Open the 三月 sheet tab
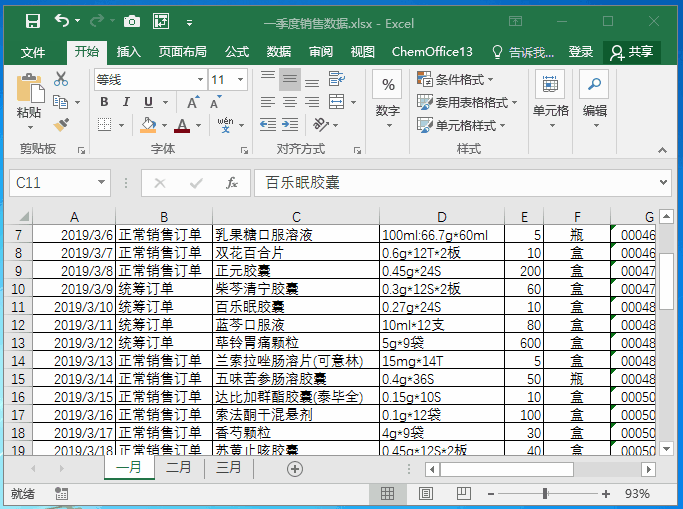 coord(229,467)
